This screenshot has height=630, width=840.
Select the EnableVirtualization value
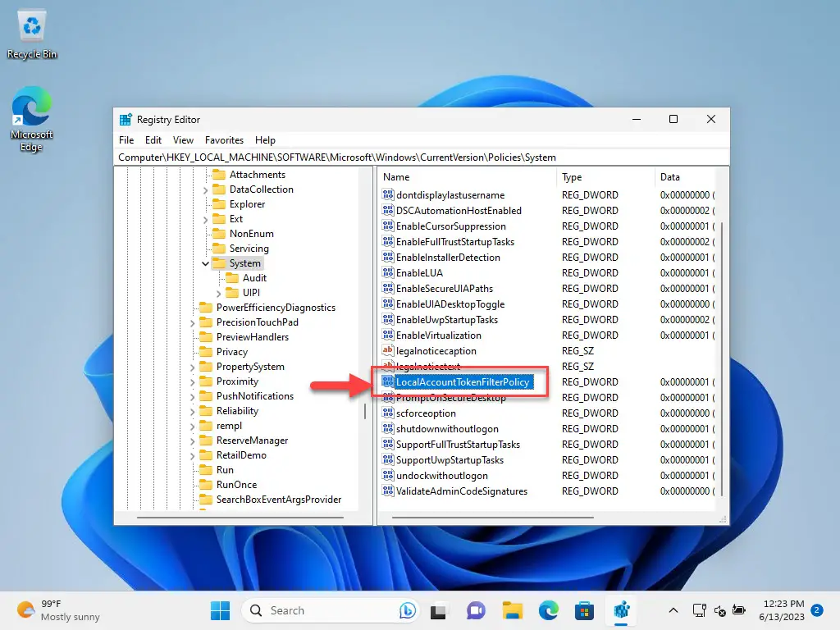click(x=439, y=335)
